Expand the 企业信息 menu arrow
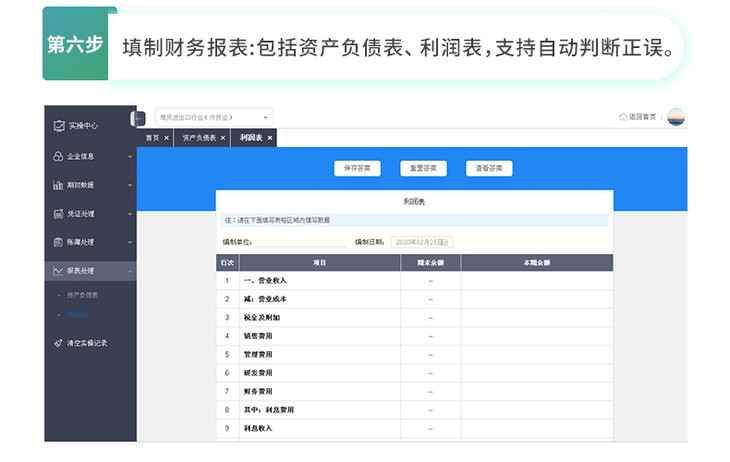 (130, 156)
